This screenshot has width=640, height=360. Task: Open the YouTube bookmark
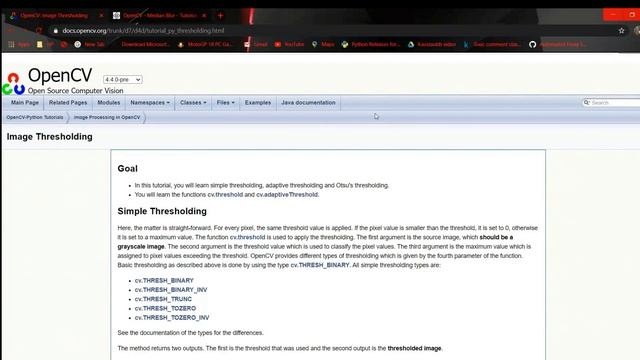click(x=289, y=44)
